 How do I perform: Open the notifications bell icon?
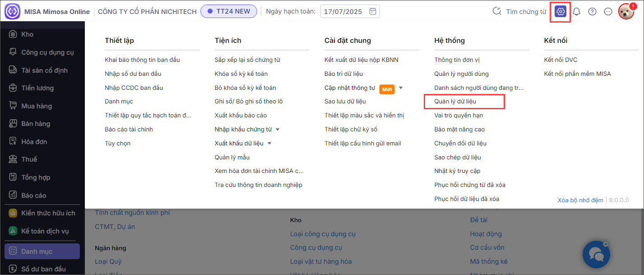click(x=576, y=12)
